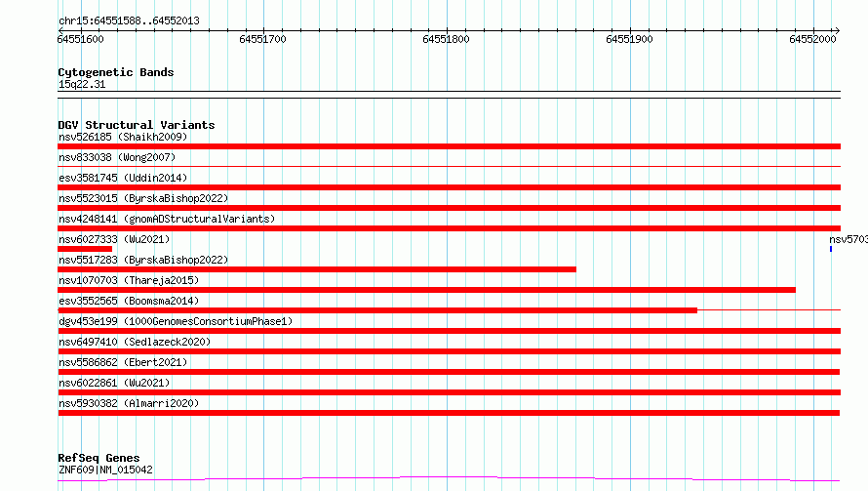Click the 64551800 ruler tick label
The height and width of the screenshot is (491, 868).
446,39
